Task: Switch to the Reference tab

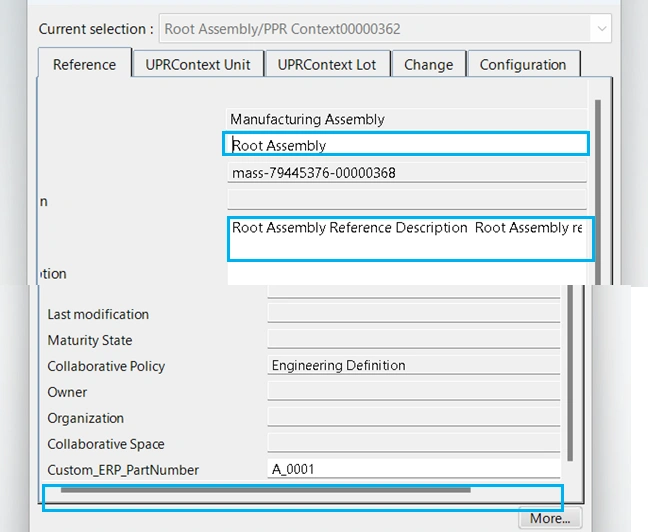Action: coord(84,65)
